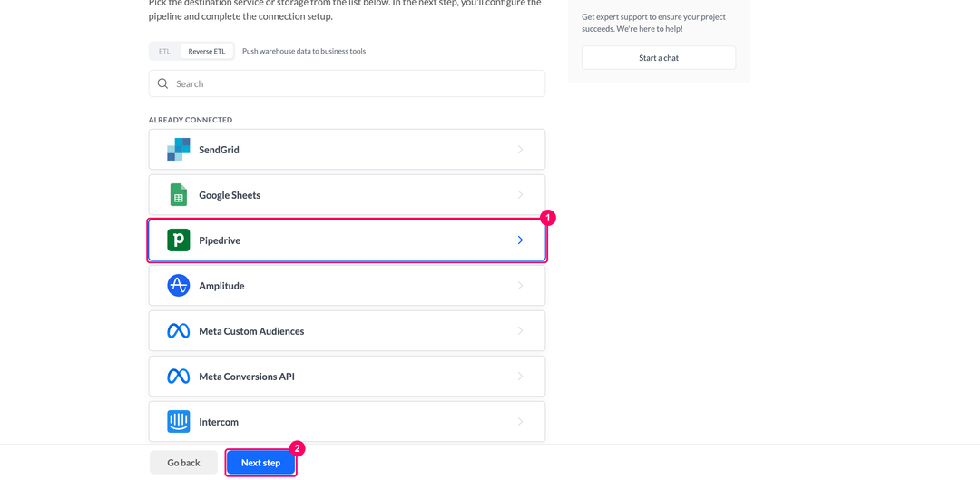980x480 pixels.
Task: Click the SendGrid logo icon
Action: click(178, 150)
